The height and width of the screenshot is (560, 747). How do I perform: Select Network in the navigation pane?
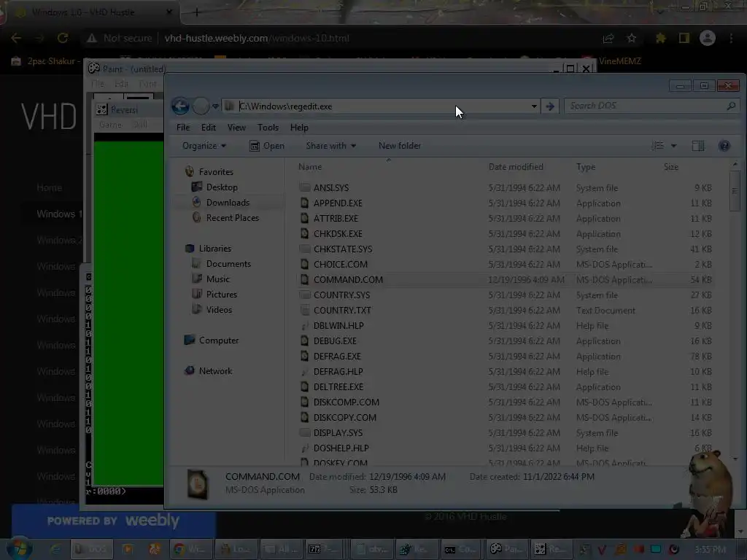point(215,371)
